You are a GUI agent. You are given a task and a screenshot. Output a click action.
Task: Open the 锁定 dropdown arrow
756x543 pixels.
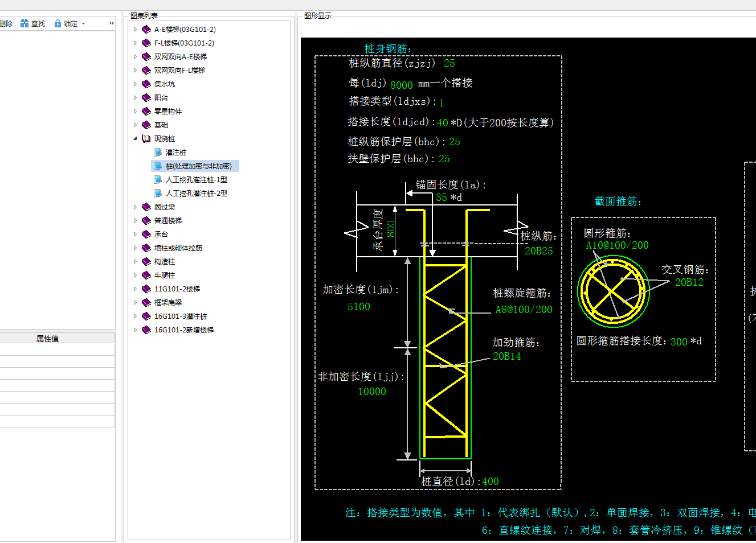[x=83, y=24]
